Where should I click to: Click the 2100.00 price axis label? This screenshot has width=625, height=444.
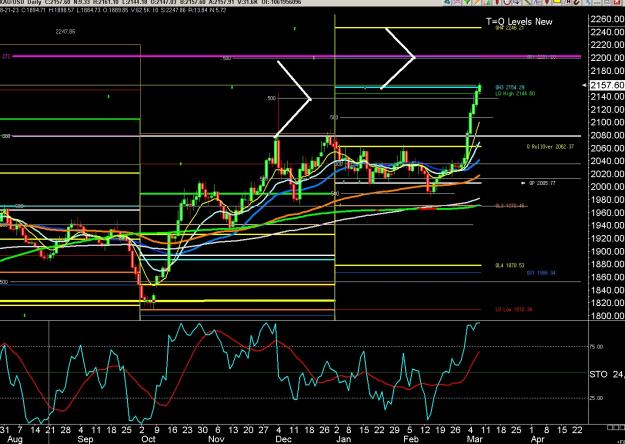coord(608,122)
